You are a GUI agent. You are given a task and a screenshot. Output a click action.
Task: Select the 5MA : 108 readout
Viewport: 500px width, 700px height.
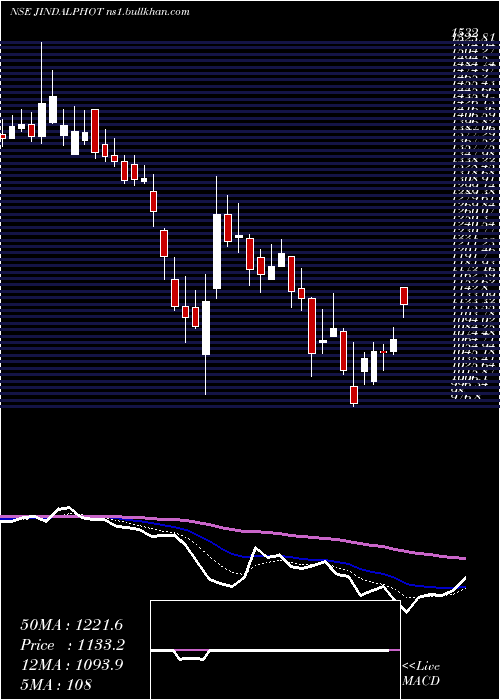click(56, 685)
